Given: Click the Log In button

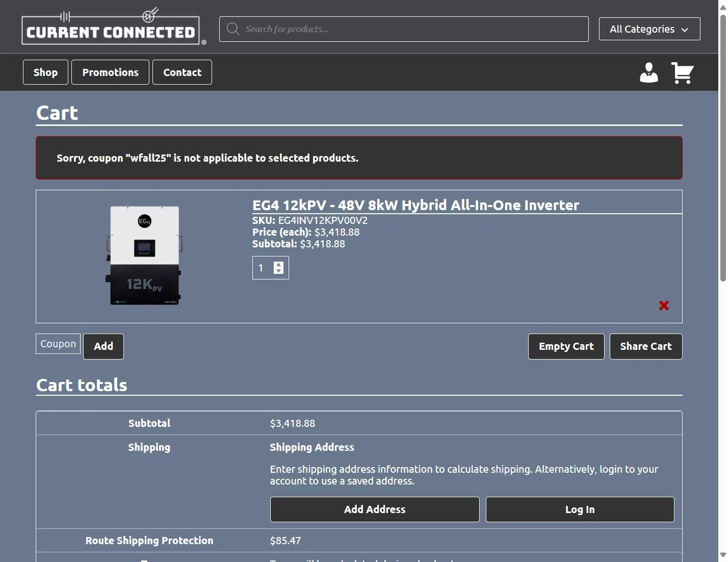Looking at the screenshot, I should pos(580,509).
